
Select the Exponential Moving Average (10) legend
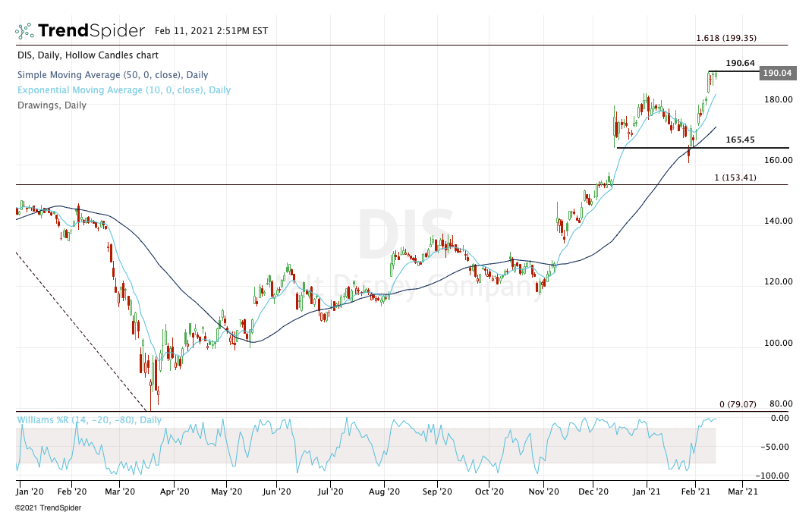click(x=124, y=90)
